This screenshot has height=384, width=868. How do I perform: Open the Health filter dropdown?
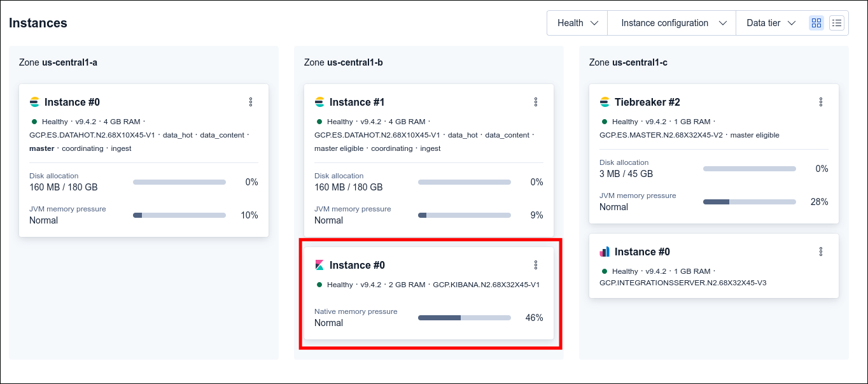click(x=577, y=23)
